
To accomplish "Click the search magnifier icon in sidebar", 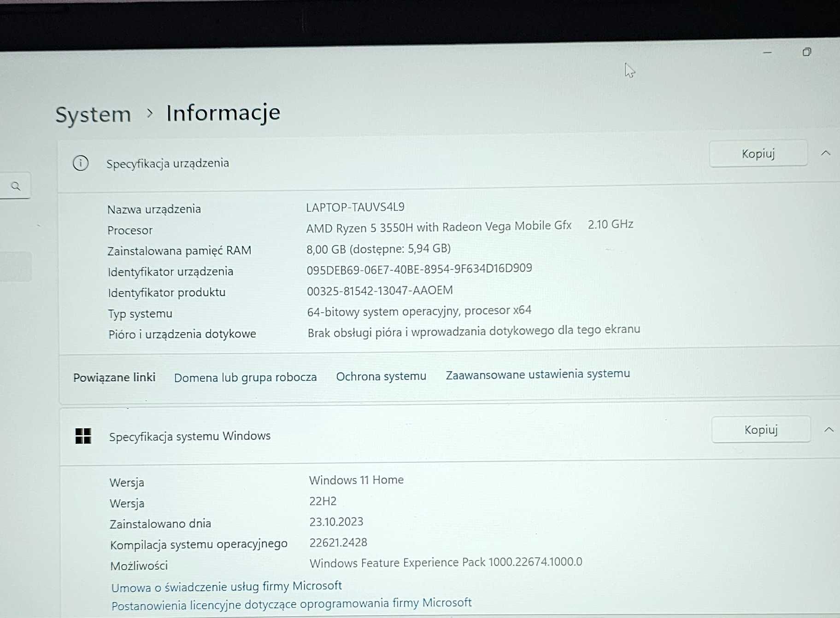I will pos(16,187).
